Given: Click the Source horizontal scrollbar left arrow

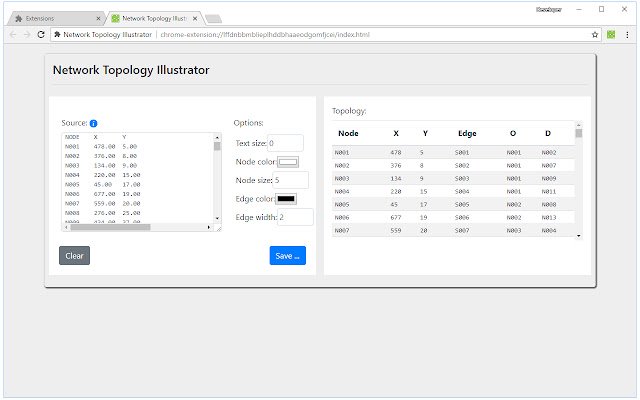Looking at the screenshot, I should click(x=67, y=227).
